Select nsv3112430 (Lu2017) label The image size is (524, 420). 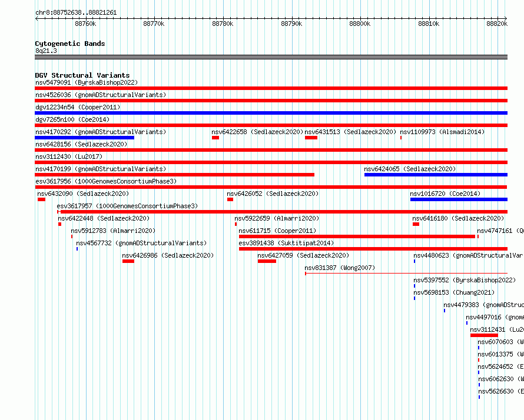[69, 156]
